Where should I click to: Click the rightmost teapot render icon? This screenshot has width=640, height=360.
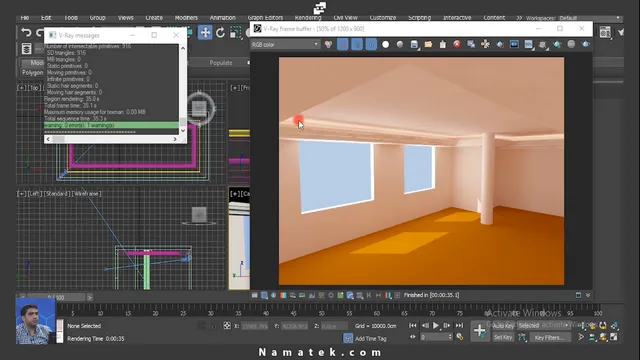586,44
